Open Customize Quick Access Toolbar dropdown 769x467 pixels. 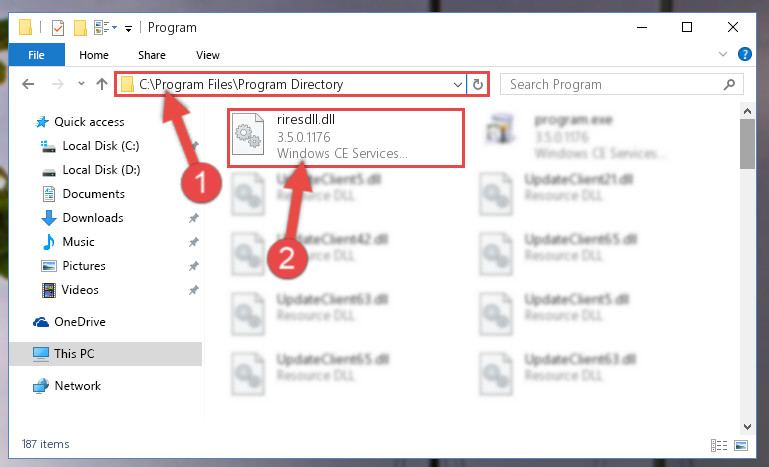(128, 28)
